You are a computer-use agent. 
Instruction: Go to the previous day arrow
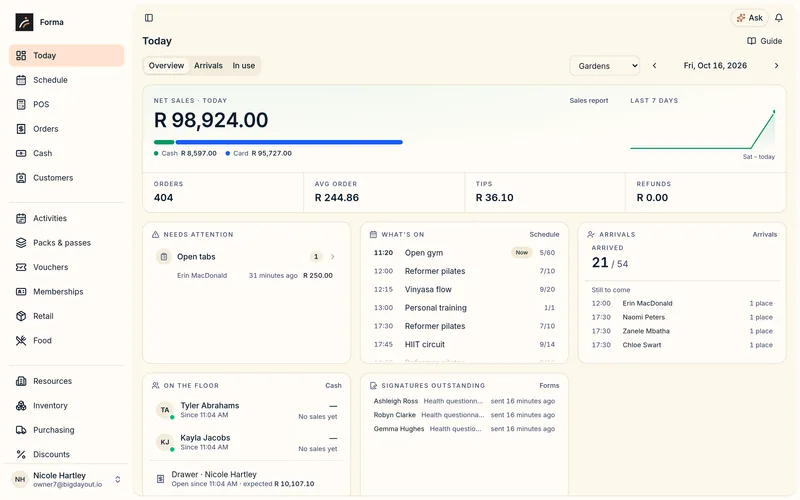tap(655, 66)
